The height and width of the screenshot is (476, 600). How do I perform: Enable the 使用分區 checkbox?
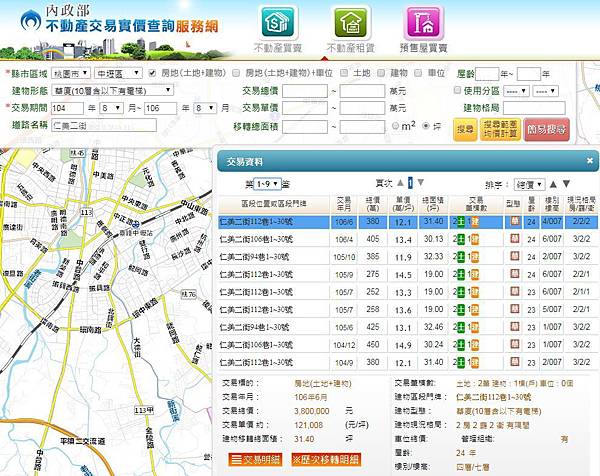click(457, 90)
